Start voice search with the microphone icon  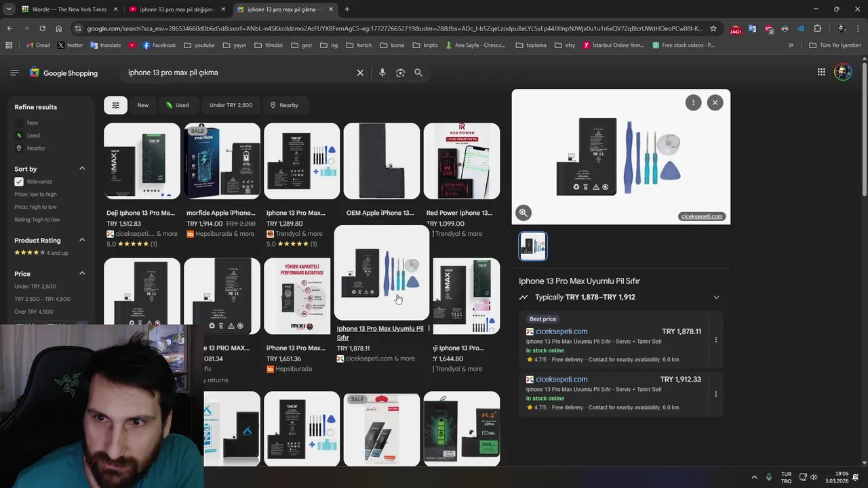[x=382, y=73]
